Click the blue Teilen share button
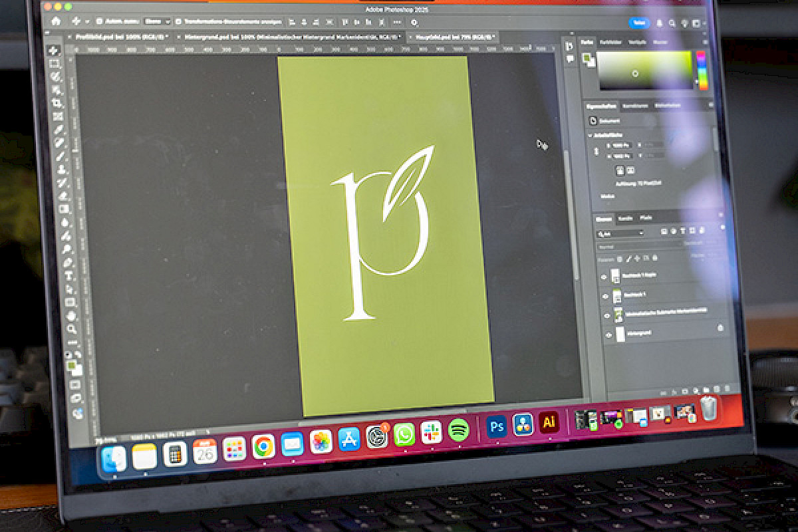This screenshot has width=798, height=532. [x=639, y=22]
